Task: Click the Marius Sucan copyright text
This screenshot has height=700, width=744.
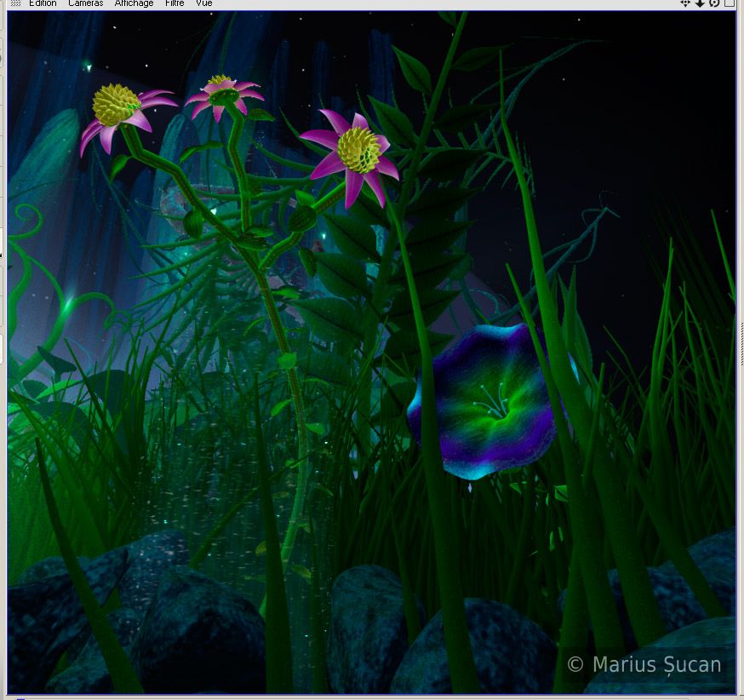Action: [x=644, y=664]
